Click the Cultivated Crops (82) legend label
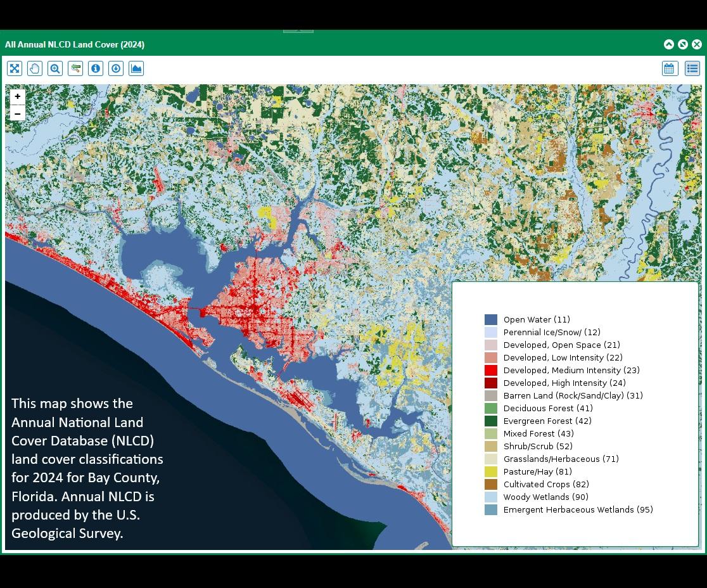 coord(546,484)
